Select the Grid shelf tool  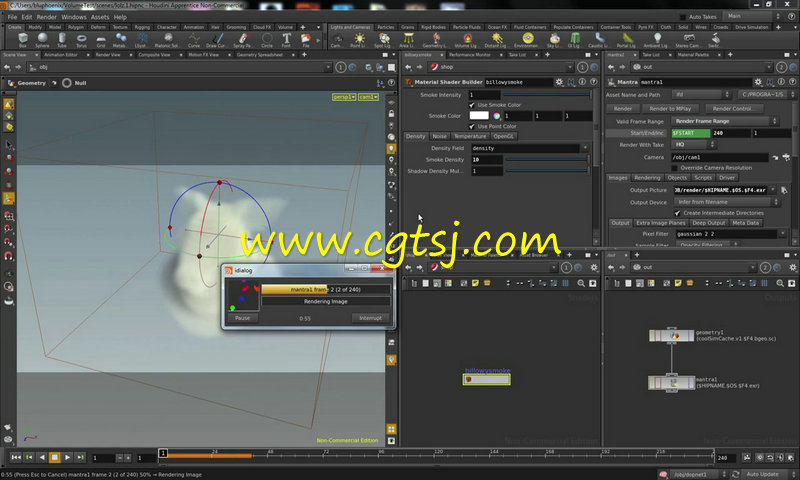(x=101, y=40)
